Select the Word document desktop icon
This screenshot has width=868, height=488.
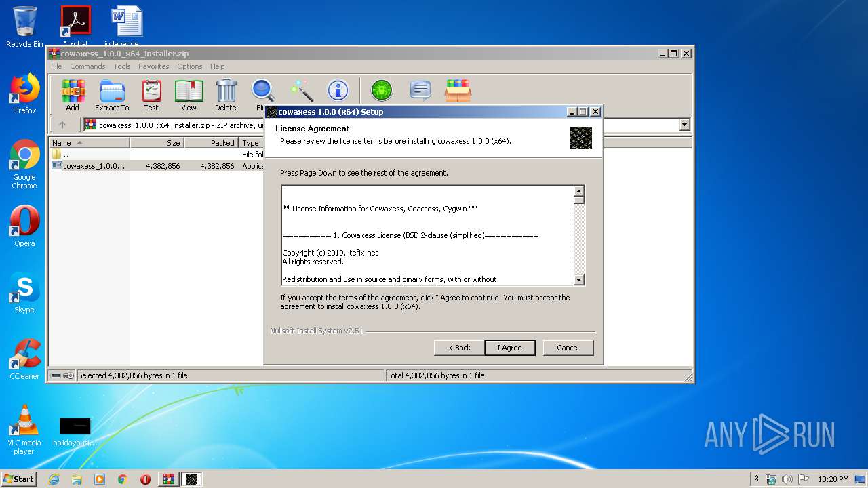point(127,26)
